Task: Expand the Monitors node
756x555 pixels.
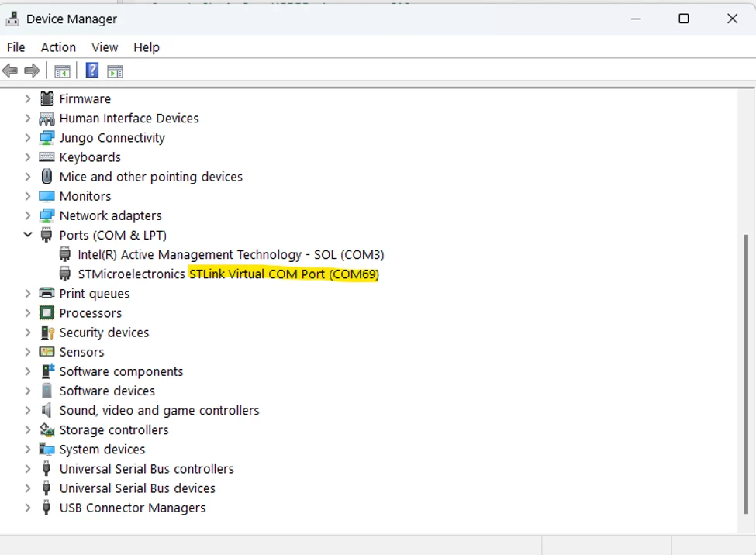Action: [x=27, y=196]
